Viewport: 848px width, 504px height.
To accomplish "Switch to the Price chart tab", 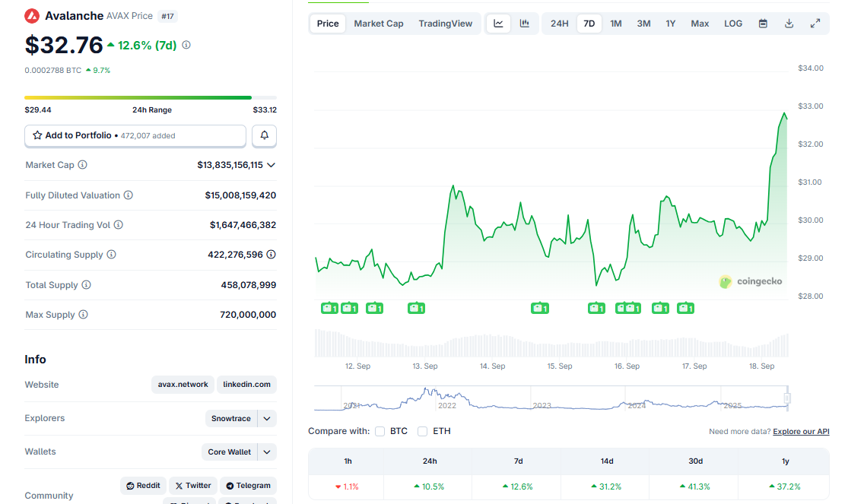I will 328,24.
